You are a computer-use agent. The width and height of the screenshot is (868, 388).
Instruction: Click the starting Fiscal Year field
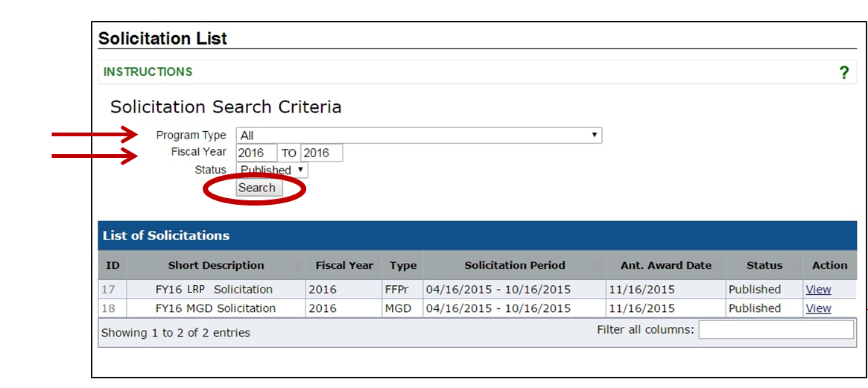(x=256, y=153)
